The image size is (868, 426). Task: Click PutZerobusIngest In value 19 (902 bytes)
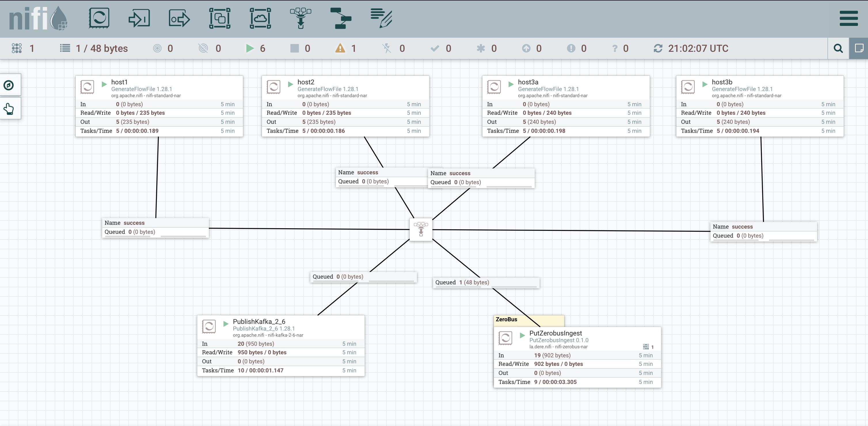click(x=552, y=355)
